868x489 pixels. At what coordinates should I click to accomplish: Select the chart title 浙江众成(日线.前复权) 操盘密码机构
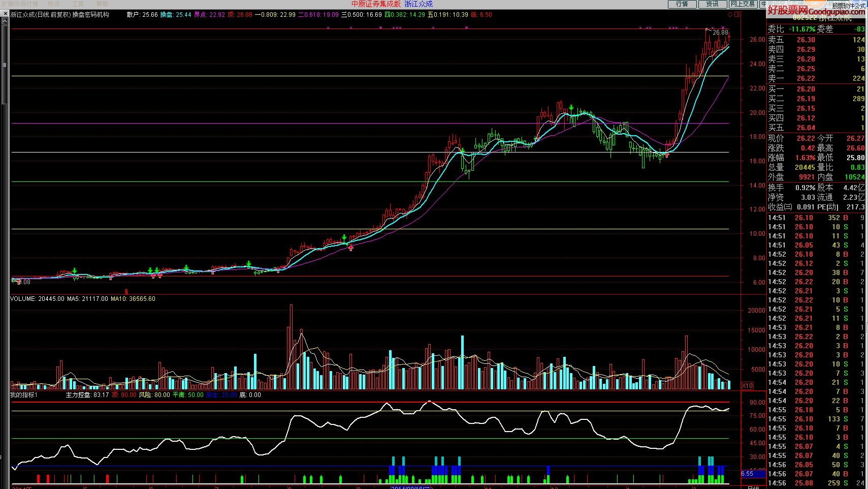click(x=60, y=15)
